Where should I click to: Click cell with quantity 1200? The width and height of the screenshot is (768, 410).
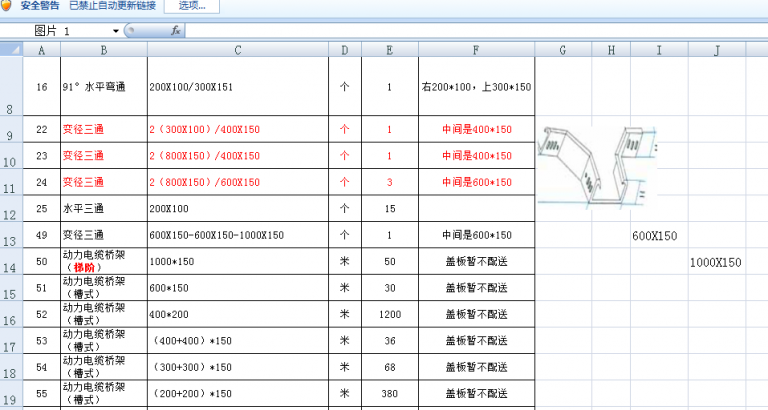click(389, 315)
